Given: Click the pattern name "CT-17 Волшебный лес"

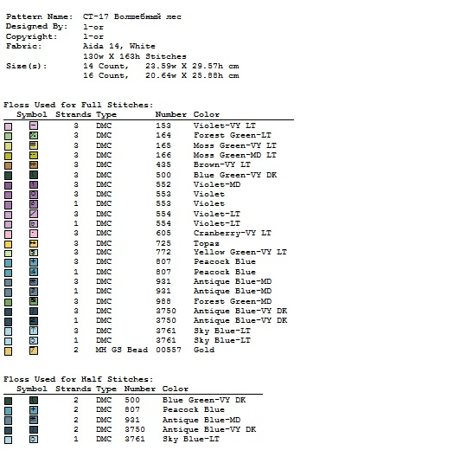Looking at the screenshot, I should (132, 16).
